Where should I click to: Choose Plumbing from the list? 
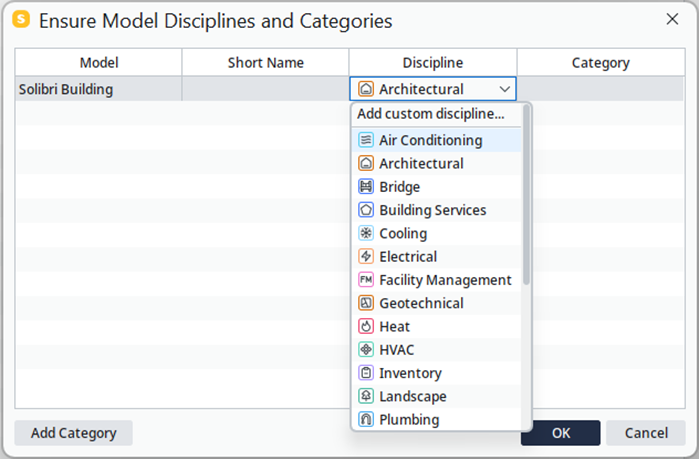[x=437, y=419]
